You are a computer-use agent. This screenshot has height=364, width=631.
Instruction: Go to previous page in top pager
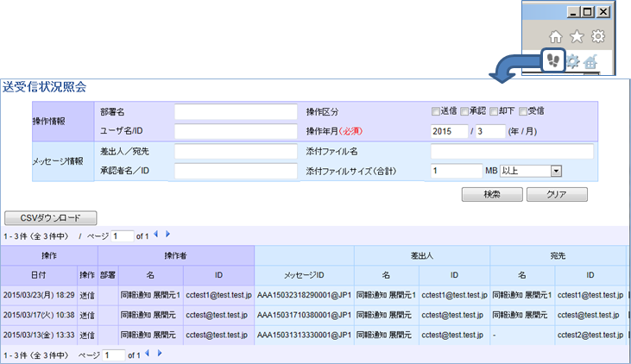point(156,235)
